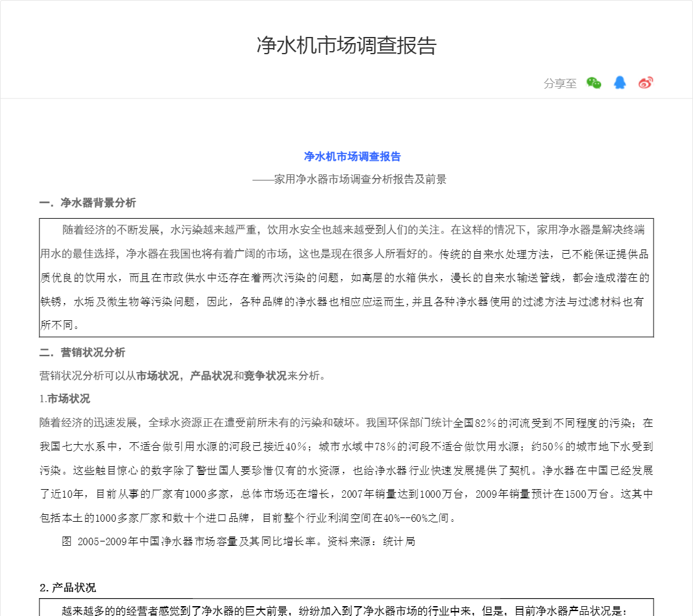Screen dimensions: 693x616
Task: Click the line beginning 包括本土的1000多家厂家
Action: click(x=248, y=518)
